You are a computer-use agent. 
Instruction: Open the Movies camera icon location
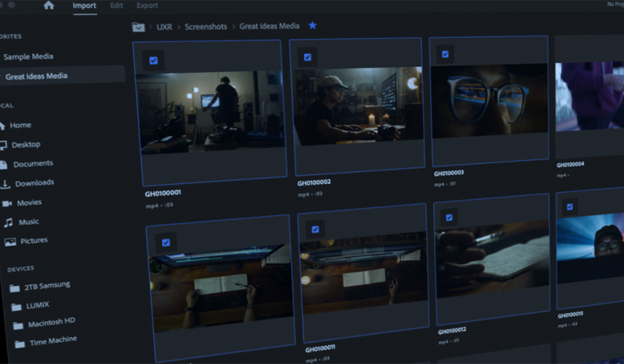pos(7,203)
